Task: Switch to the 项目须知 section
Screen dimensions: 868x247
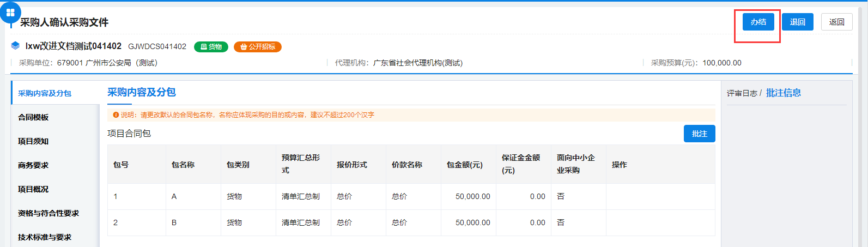Action: point(33,141)
